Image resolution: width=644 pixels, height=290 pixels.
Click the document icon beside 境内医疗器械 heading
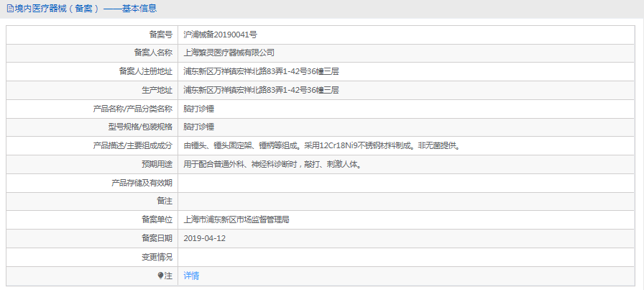click(10, 8)
